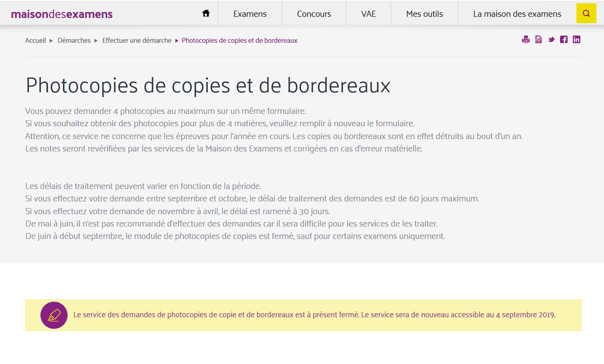Image resolution: width=604 pixels, height=364 pixels.
Task: Open the VAE menu
Action: click(x=368, y=14)
